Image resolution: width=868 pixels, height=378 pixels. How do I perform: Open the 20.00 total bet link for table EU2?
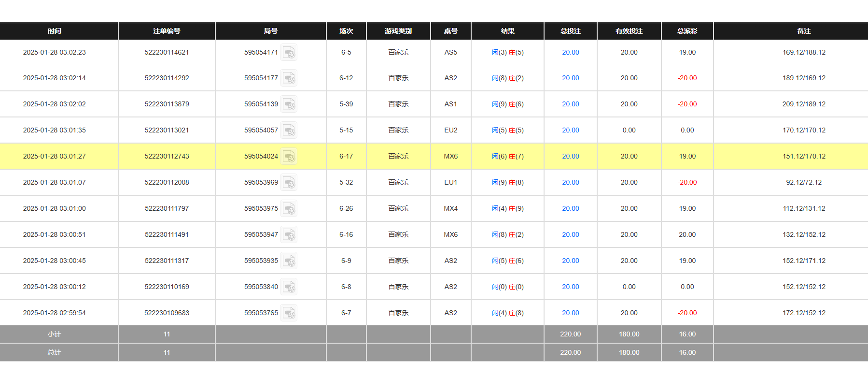click(x=570, y=130)
